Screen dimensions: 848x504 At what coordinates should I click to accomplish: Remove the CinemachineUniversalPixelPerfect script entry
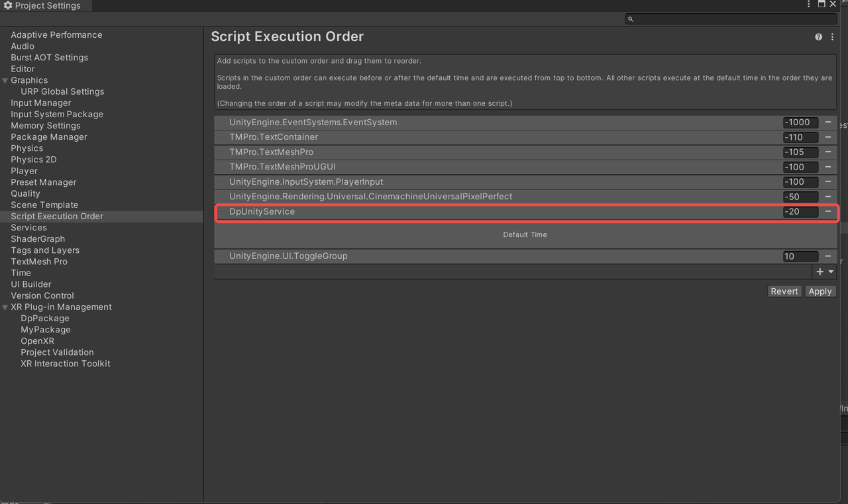pyautogui.click(x=828, y=196)
